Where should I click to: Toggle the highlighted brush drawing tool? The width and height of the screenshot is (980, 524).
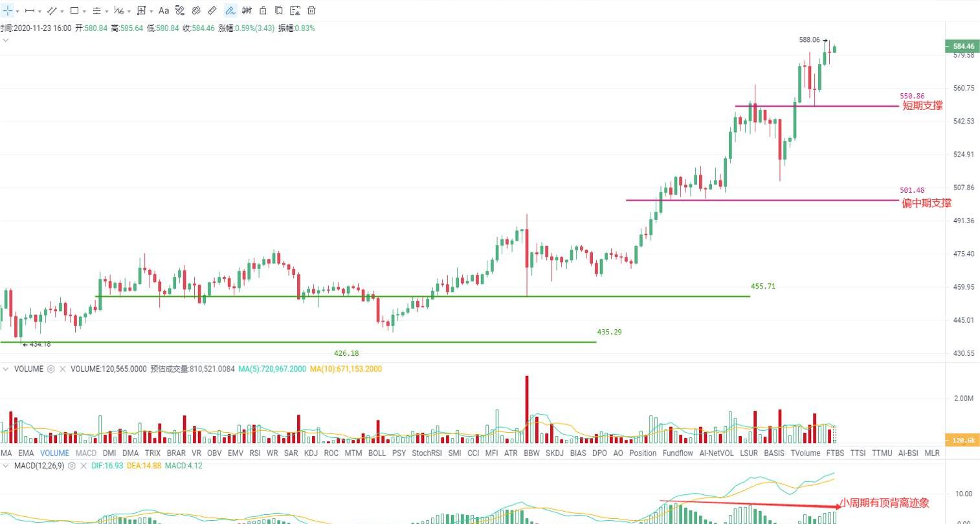pyautogui.click(x=230, y=10)
